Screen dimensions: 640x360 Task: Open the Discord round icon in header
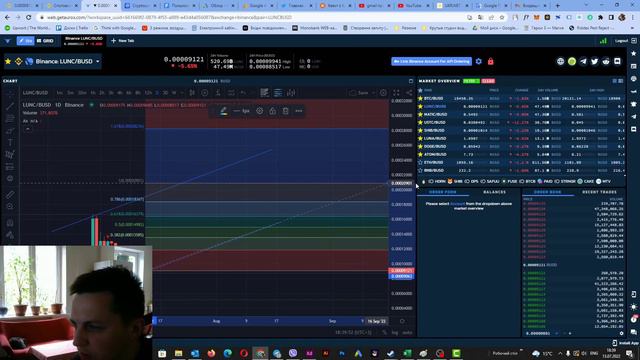point(618,61)
